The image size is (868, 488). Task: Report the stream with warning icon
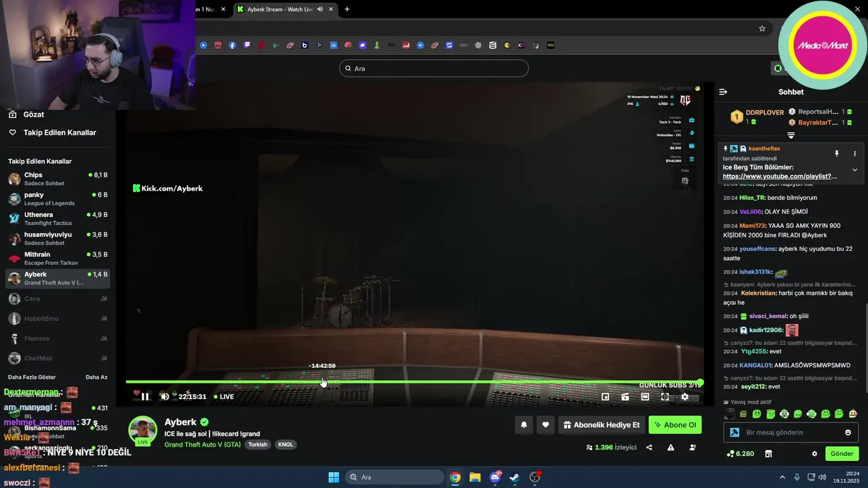pos(671,447)
